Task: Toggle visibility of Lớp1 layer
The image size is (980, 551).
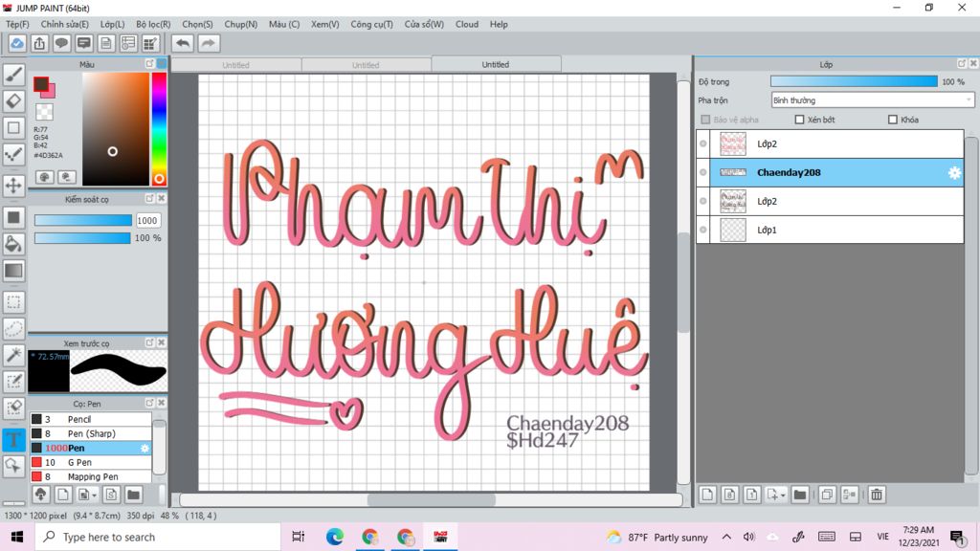Action: pyautogui.click(x=703, y=230)
